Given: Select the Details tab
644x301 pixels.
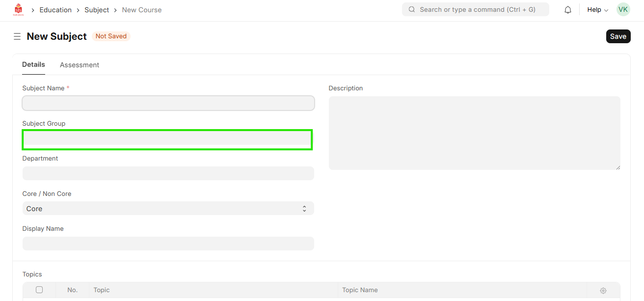Looking at the screenshot, I should 33,64.
